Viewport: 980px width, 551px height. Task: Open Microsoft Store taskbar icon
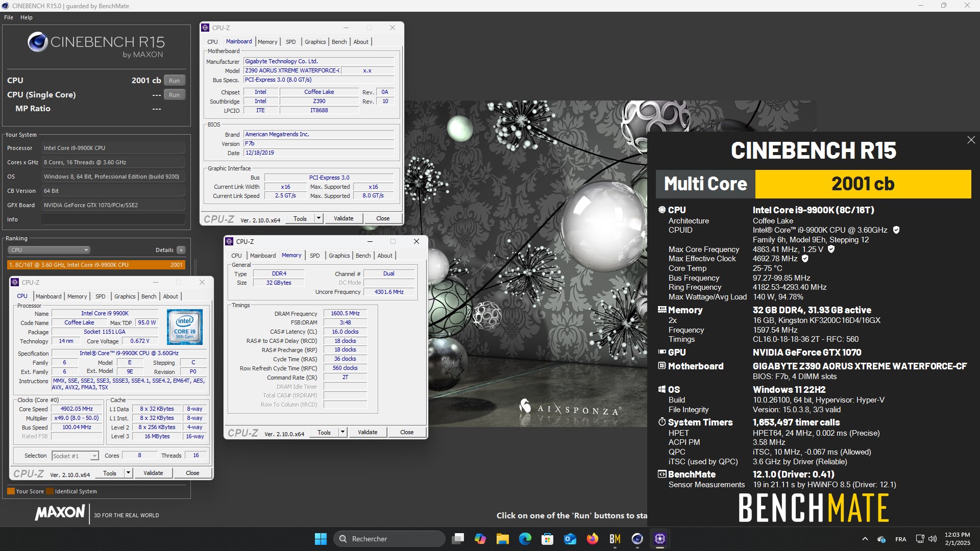(x=547, y=539)
